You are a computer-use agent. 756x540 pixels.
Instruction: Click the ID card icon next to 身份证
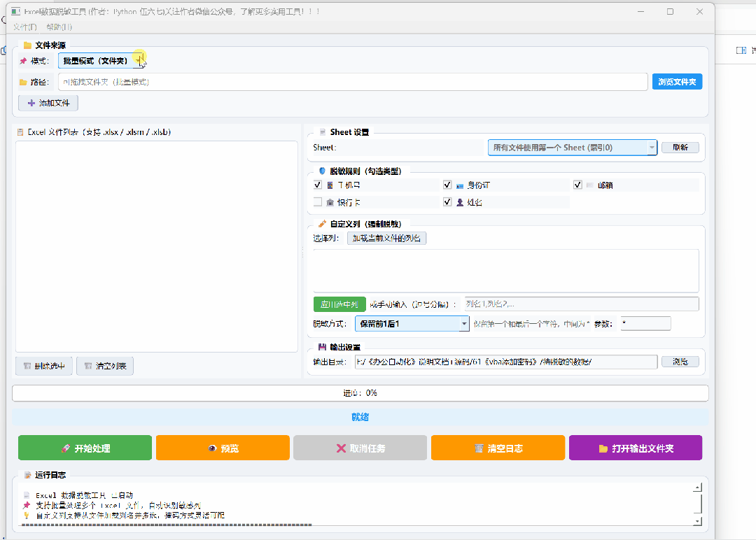pyautogui.click(x=460, y=185)
